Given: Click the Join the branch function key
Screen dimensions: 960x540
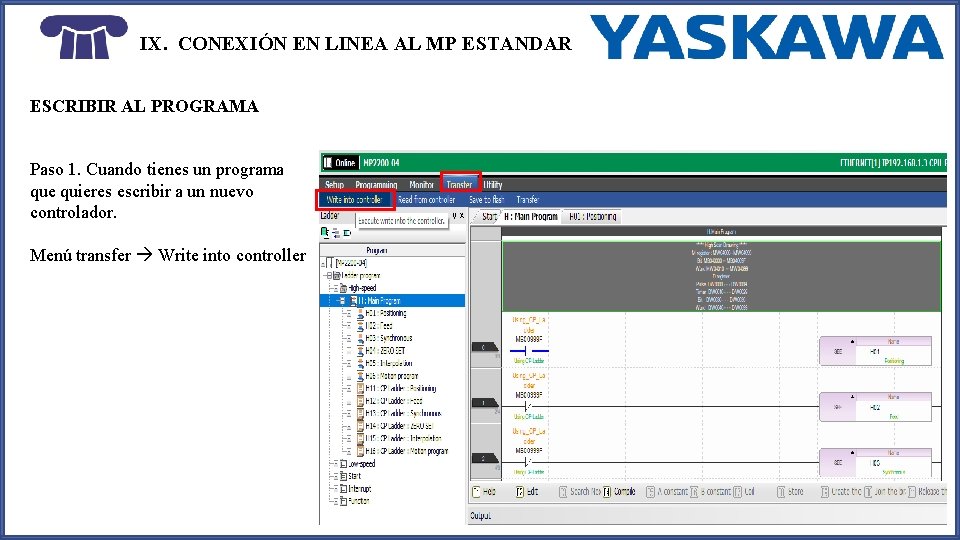Looking at the screenshot, I should [x=885, y=492].
